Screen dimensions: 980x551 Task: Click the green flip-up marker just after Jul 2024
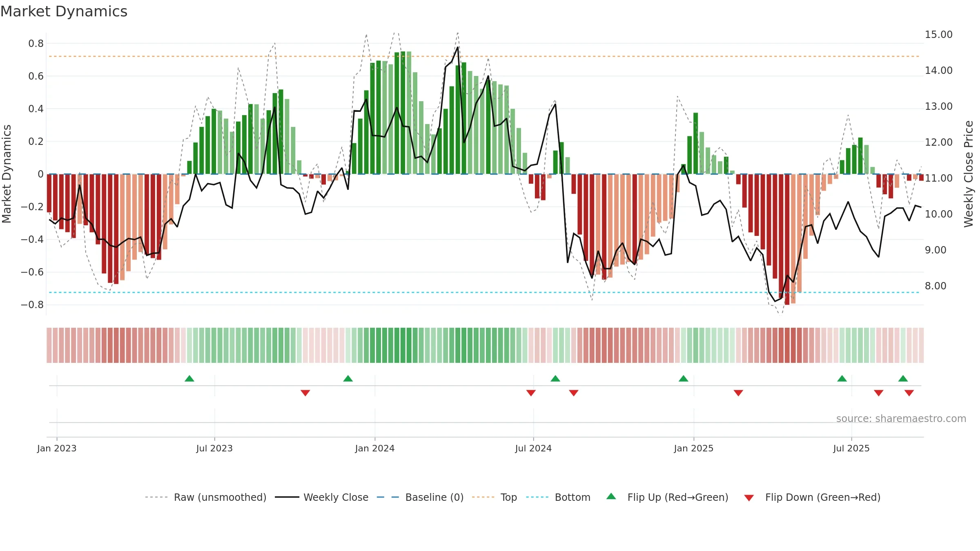point(555,378)
